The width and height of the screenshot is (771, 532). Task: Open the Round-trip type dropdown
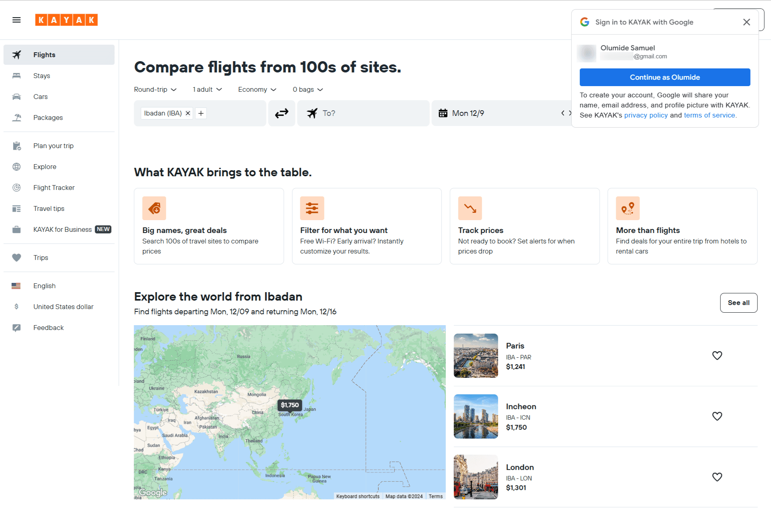[x=155, y=89]
